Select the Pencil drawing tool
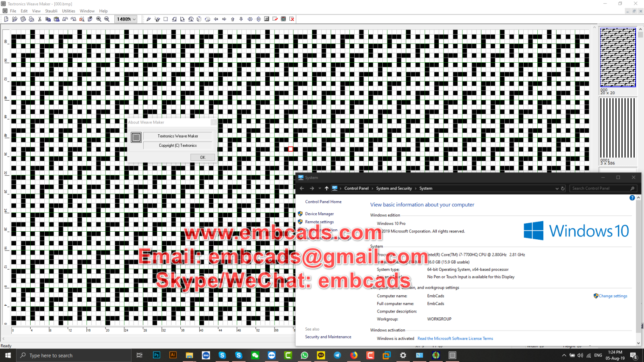 149,19
